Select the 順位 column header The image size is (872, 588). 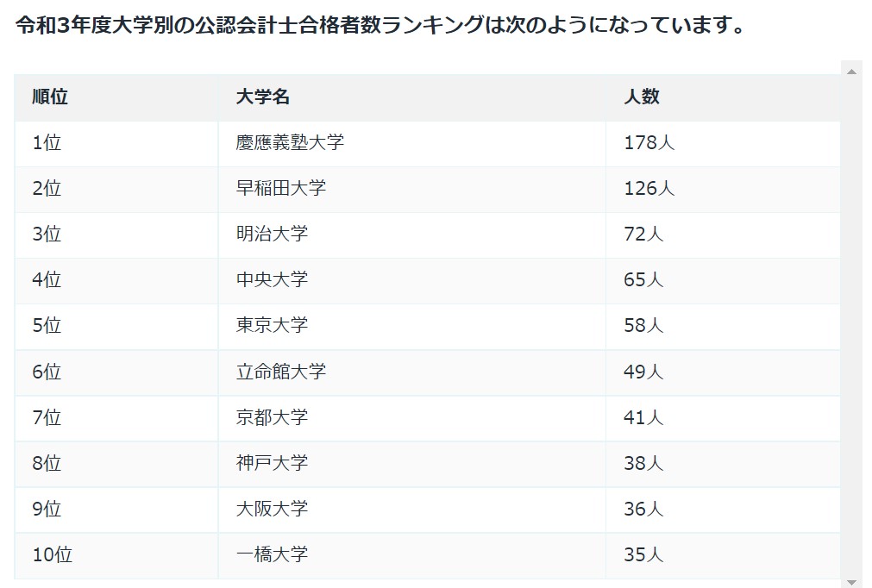pos(116,97)
